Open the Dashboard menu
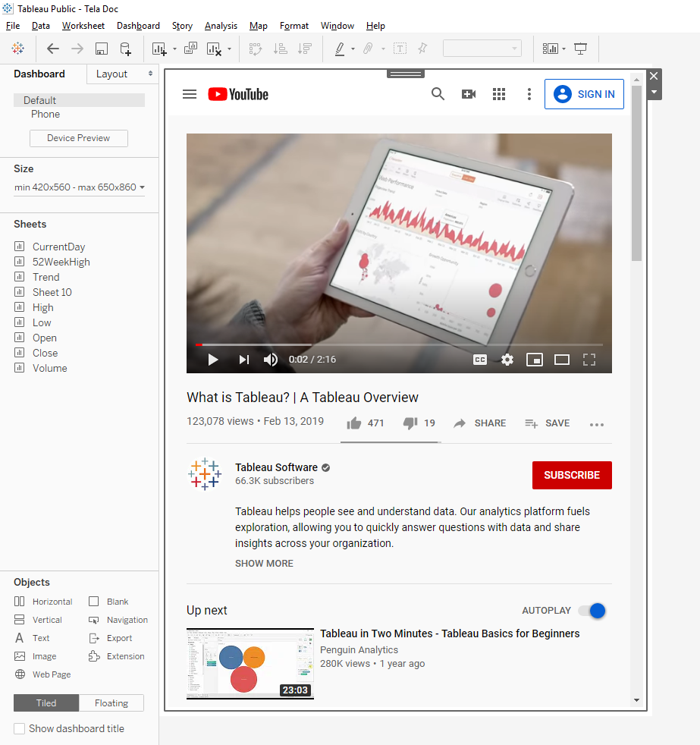This screenshot has height=745, width=700. (x=138, y=26)
